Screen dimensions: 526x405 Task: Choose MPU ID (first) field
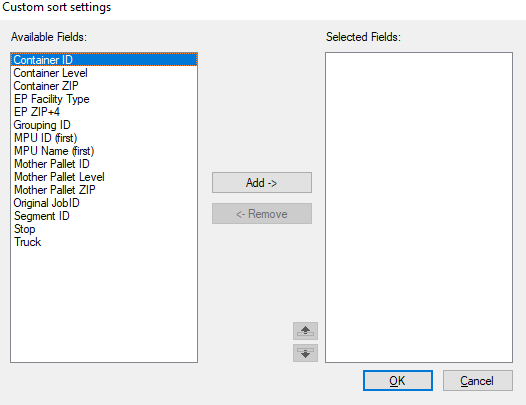[104, 138]
